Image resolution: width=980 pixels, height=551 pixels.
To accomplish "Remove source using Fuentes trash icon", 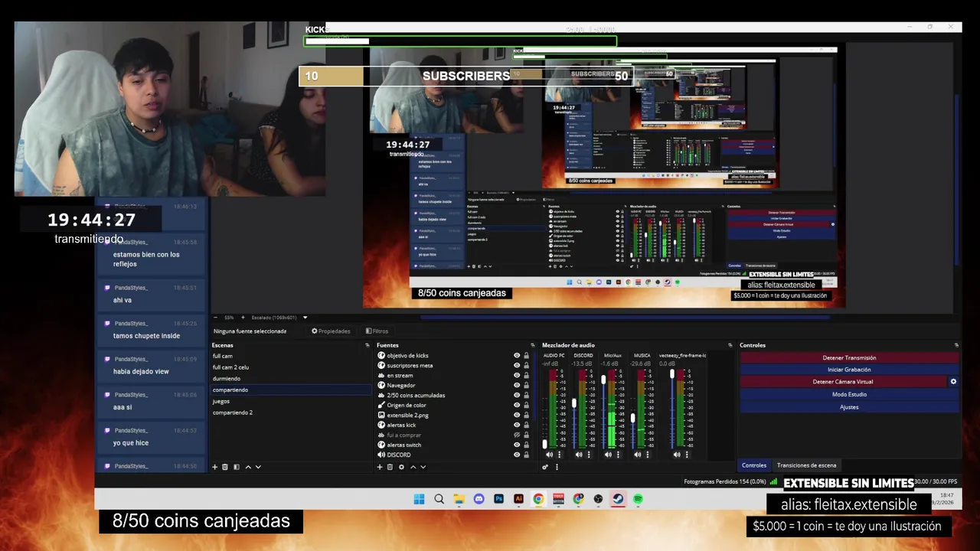I will (x=390, y=467).
